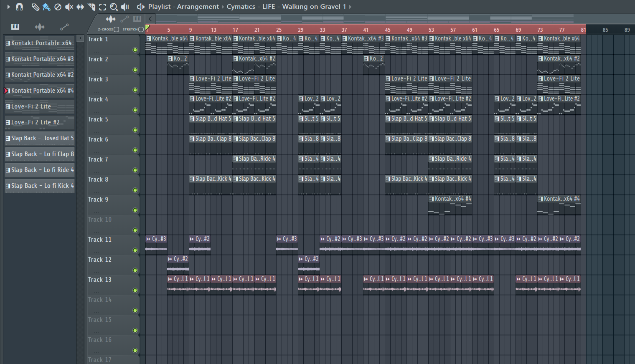
Task: Select the Paint brush tool
Action: point(46,7)
